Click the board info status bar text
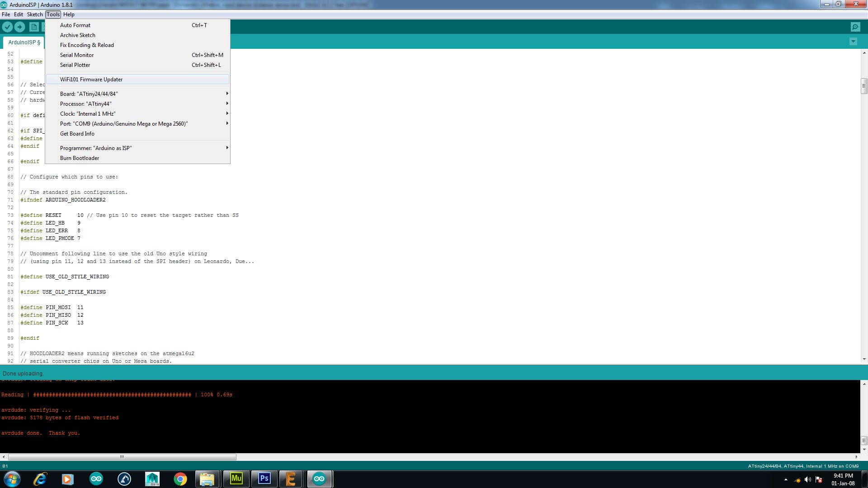868x488 pixels. coord(803,466)
